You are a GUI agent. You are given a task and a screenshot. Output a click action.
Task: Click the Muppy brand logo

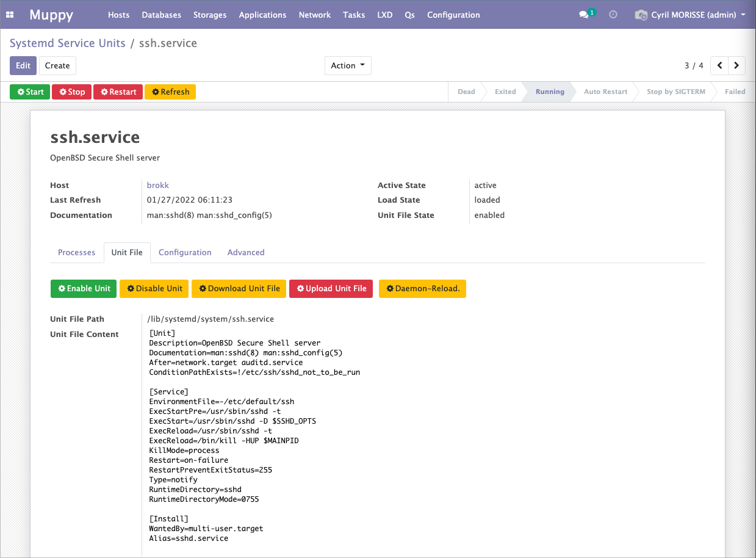click(x=51, y=15)
